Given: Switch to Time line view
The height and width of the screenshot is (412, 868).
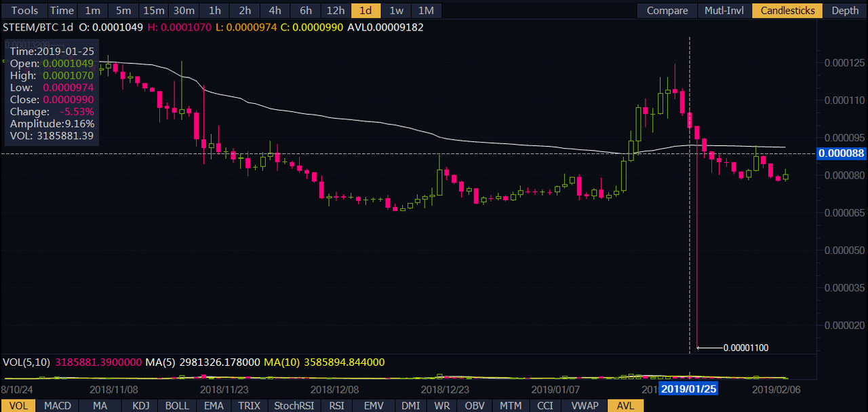Looking at the screenshot, I should [x=62, y=10].
